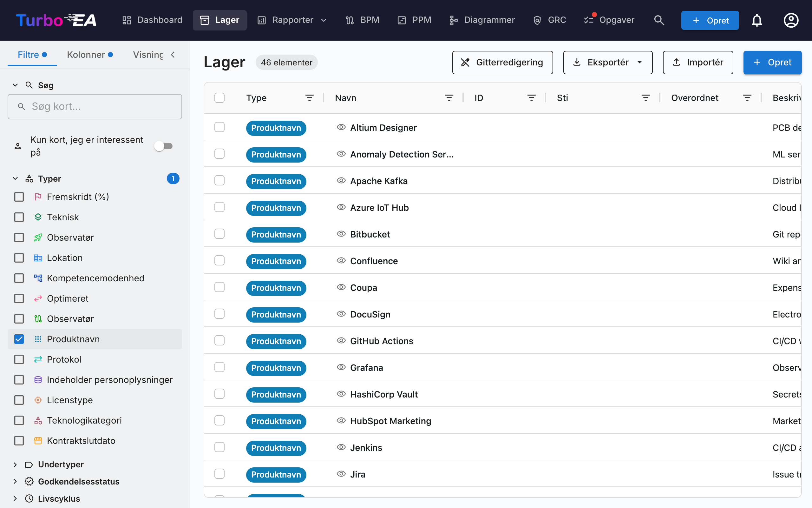
Task: Click the Protokol swap icon
Action: coord(38,359)
